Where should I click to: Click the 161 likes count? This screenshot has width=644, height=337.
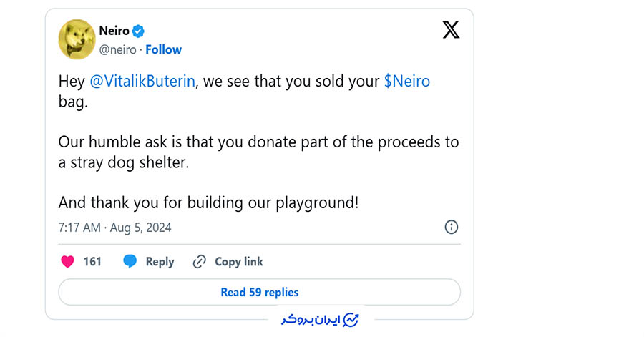click(x=92, y=262)
